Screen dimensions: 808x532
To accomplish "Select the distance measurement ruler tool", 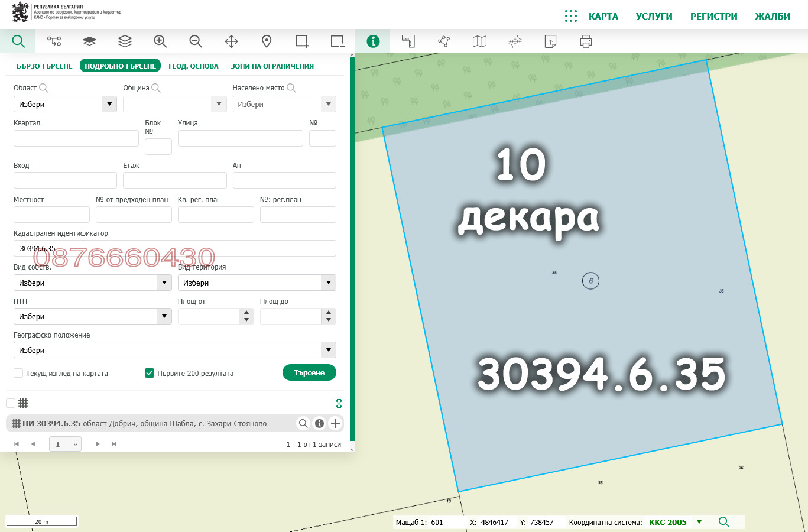I will [x=408, y=41].
